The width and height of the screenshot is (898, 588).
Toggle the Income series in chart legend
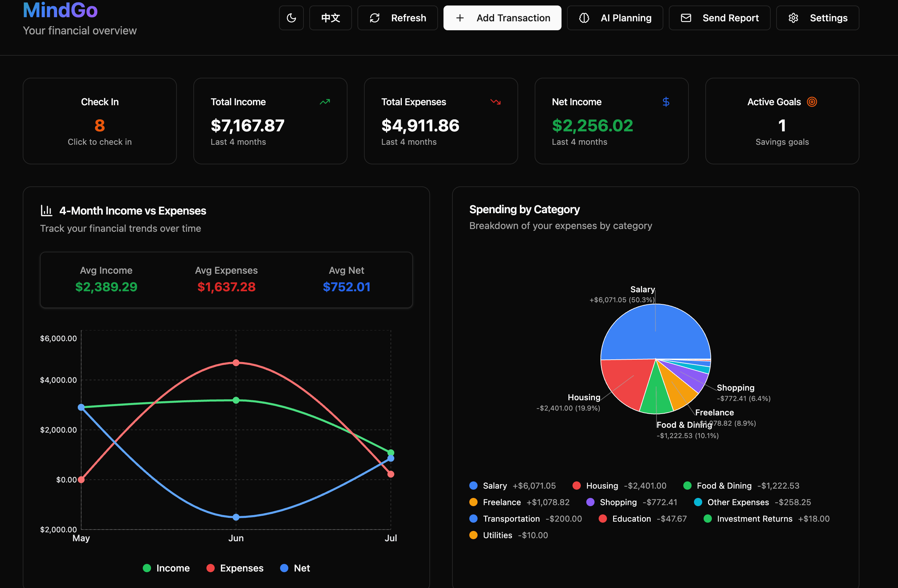[166, 568]
